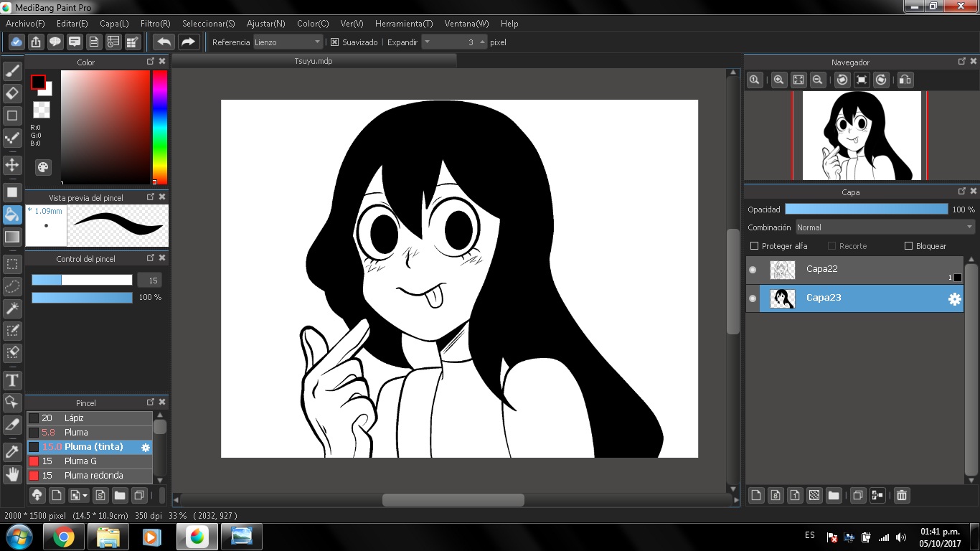Open the Seleccionar(S) menu

[209, 24]
